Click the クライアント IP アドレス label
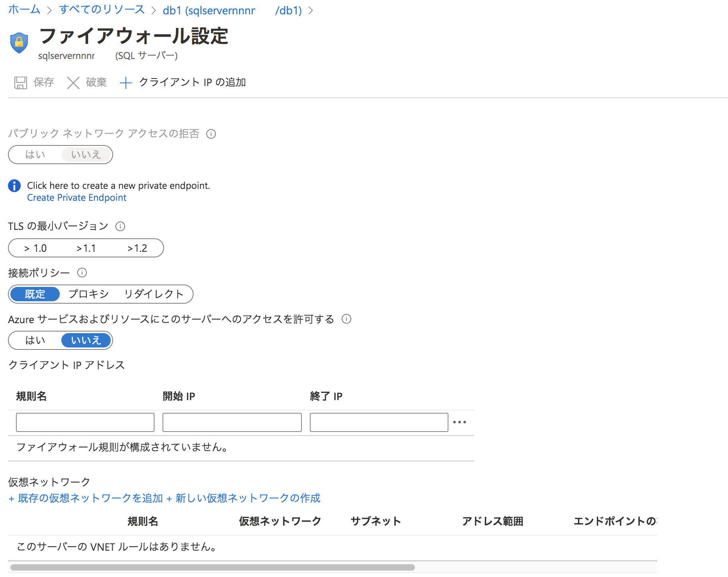Viewport: 728px width, 577px height. point(67,365)
